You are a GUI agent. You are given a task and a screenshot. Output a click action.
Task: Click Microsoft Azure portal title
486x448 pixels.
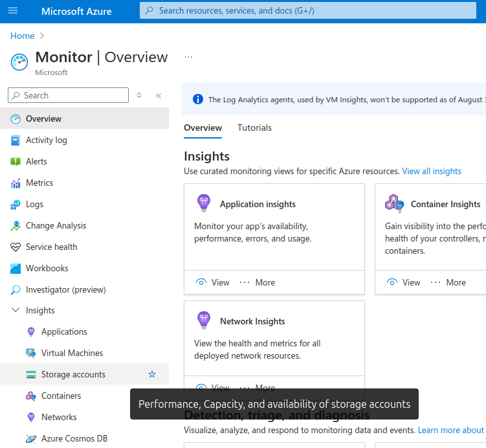click(76, 11)
